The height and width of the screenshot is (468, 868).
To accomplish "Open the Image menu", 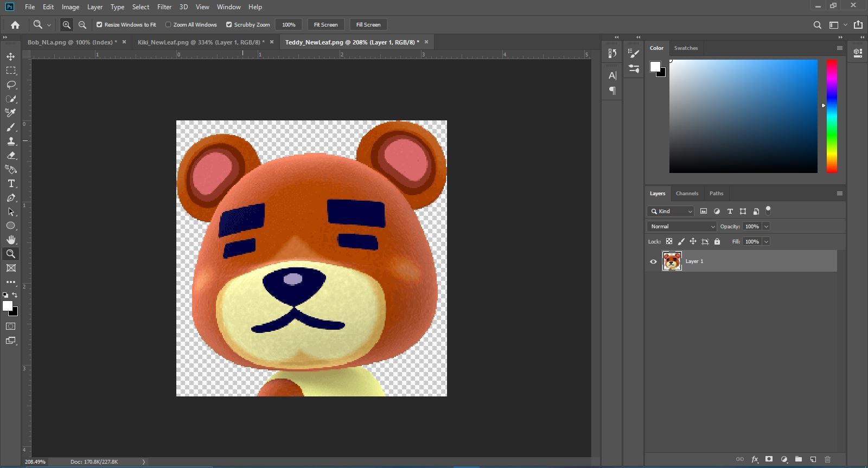I will [x=71, y=7].
